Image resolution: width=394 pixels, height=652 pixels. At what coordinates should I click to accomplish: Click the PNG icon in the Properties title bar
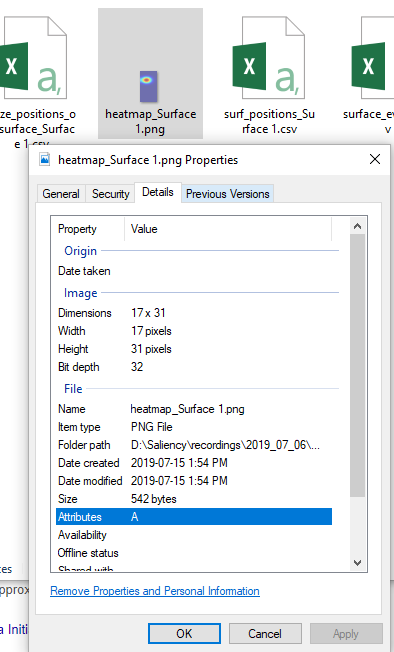[x=45, y=159]
